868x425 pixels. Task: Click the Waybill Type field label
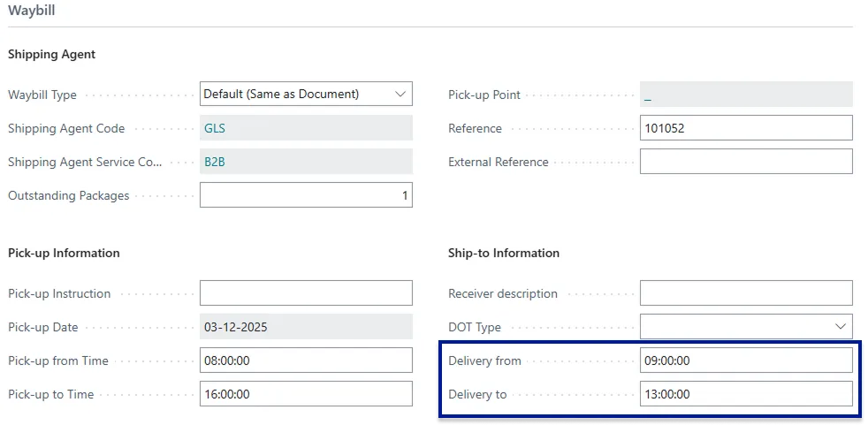coord(42,95)
